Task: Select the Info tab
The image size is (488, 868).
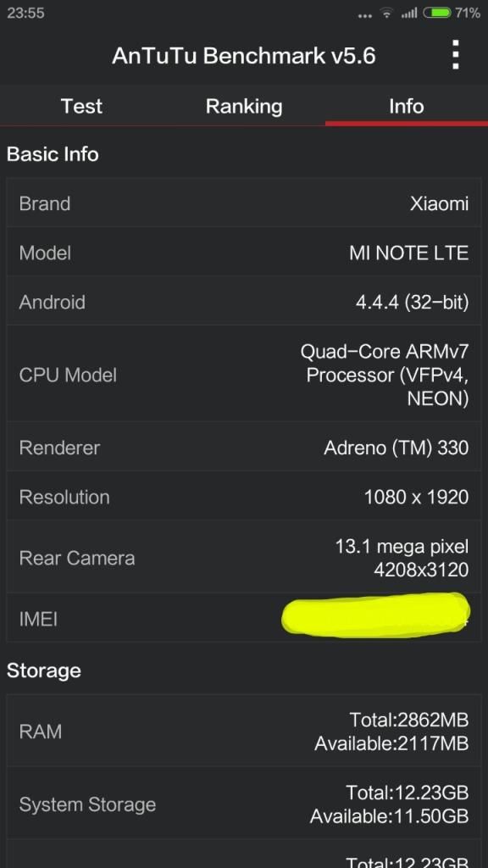Action: click(x=407, y=106)
